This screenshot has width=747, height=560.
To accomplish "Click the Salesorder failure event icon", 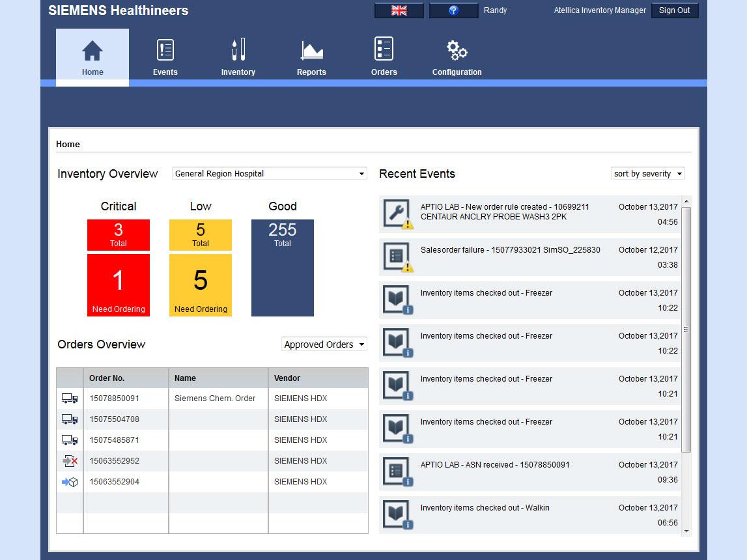I will [397, 257].
